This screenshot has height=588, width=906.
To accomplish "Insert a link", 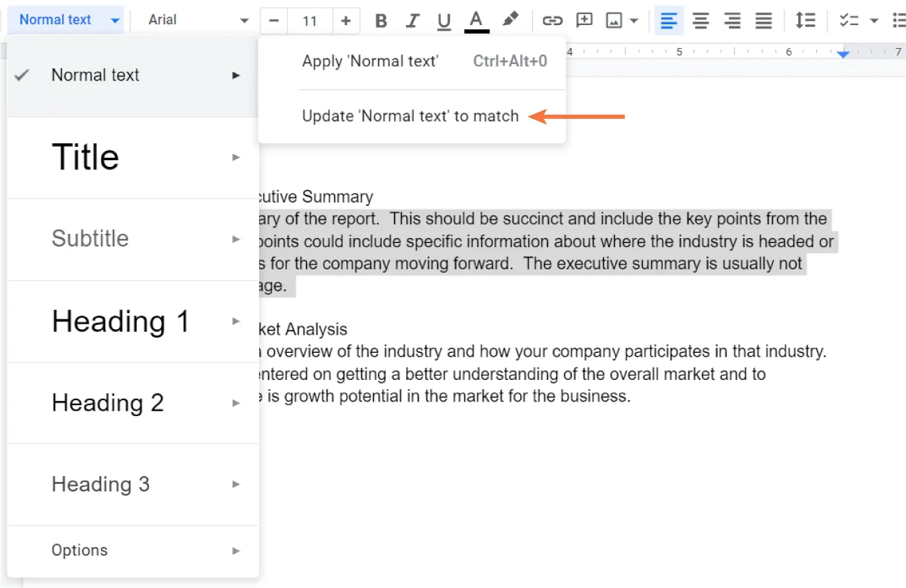I will [551, 20].
